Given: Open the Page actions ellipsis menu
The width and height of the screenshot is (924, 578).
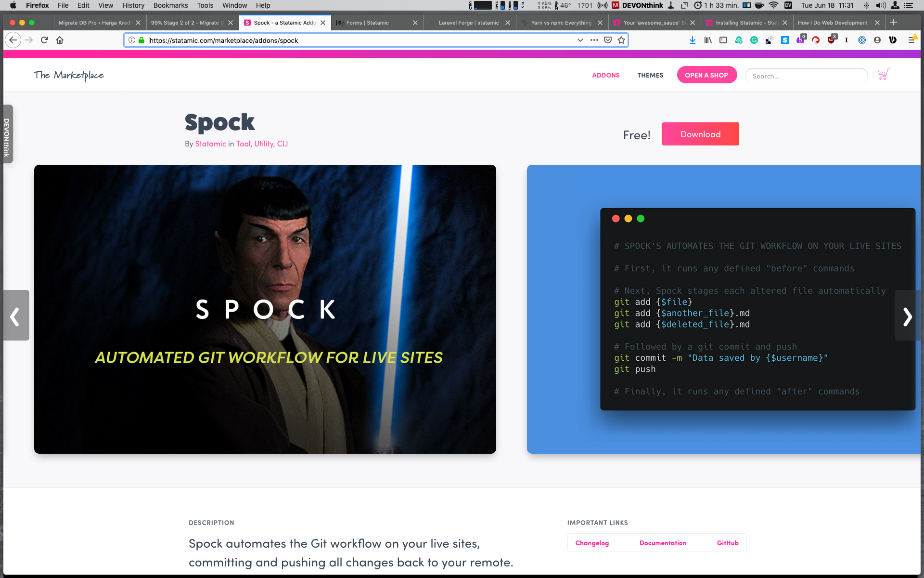Looking at the screenshot, I should click(x=595, y=40).
